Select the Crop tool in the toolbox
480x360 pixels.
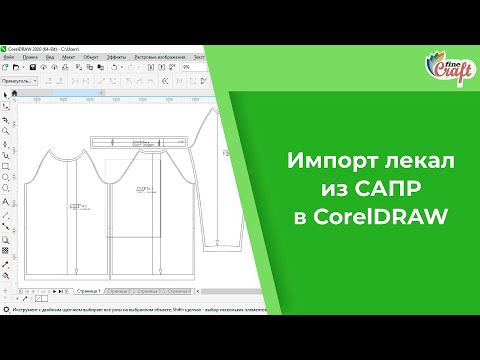point(6,120)
